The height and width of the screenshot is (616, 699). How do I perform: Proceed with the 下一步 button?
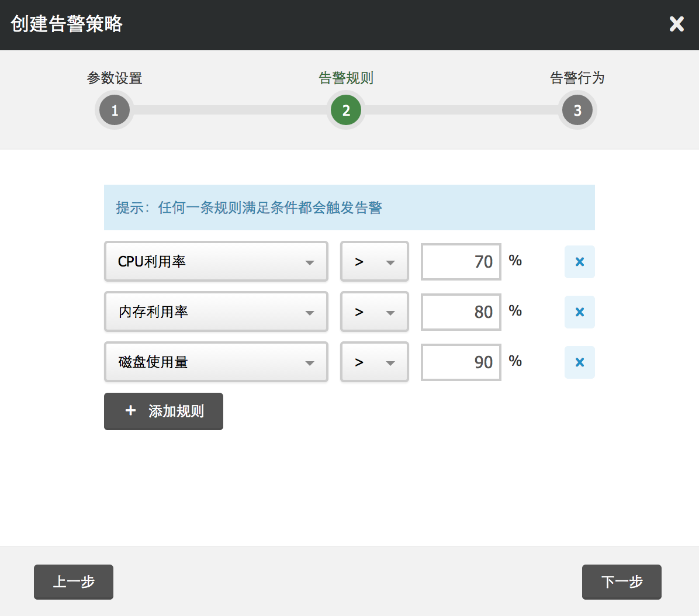click(x=621, y=582)
